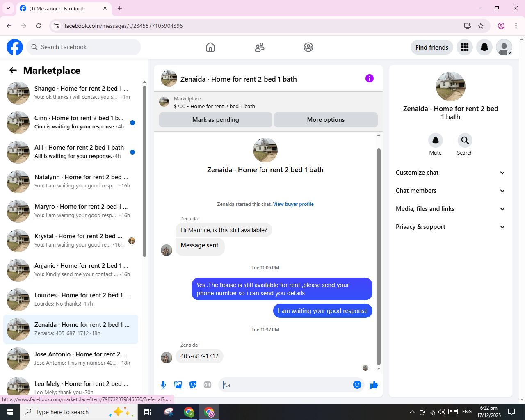Open Cinn conversation

coord(71,123)
